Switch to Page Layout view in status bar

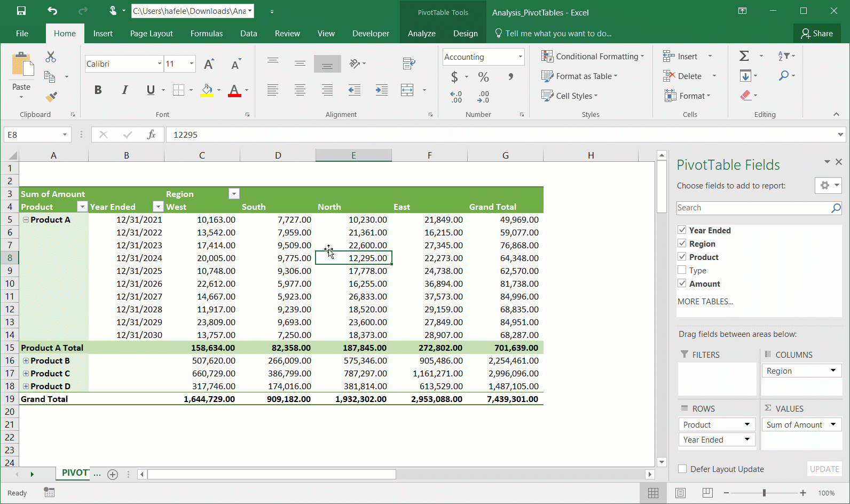680,493
